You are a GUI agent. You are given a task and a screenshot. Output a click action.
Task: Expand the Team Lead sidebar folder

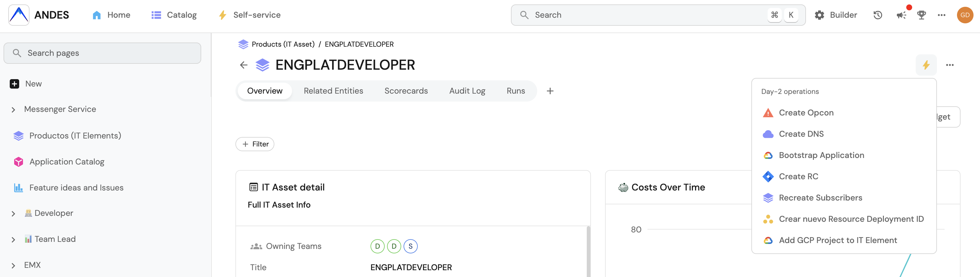click(x=13, y=240)
